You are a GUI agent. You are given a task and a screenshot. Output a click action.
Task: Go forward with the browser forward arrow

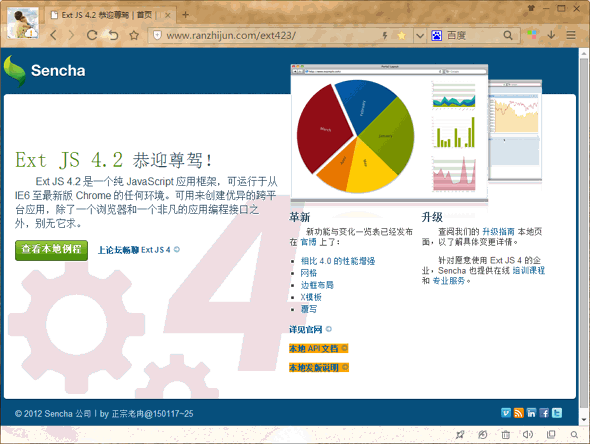coord(71,35)
